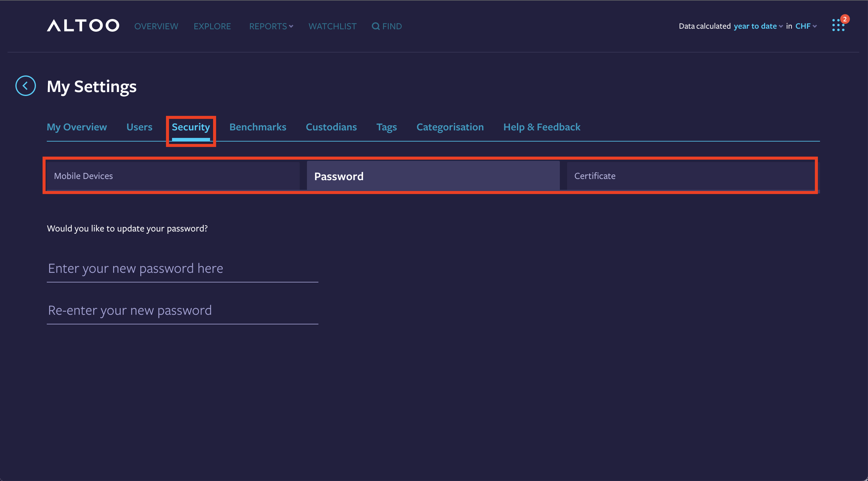Switch to the Users tab
The width and height of the screenshot is (868, 481).
pos(139,127)
